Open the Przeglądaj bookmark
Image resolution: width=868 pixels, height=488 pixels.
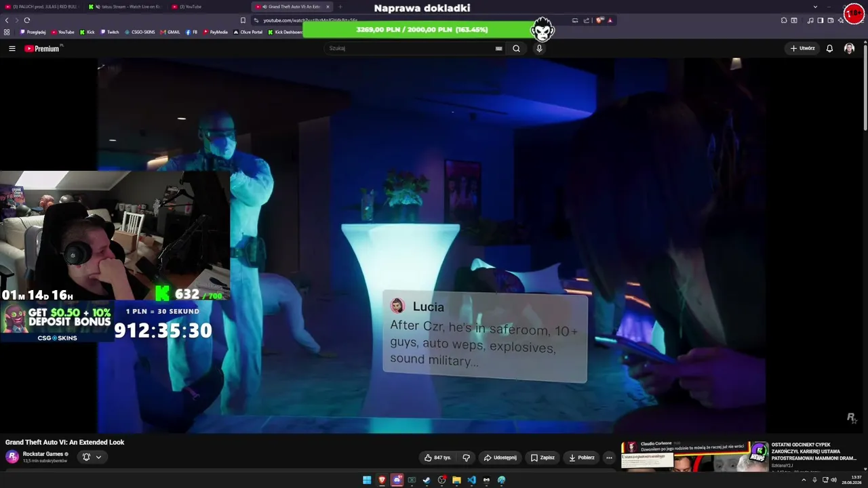[x=33, y=32]
